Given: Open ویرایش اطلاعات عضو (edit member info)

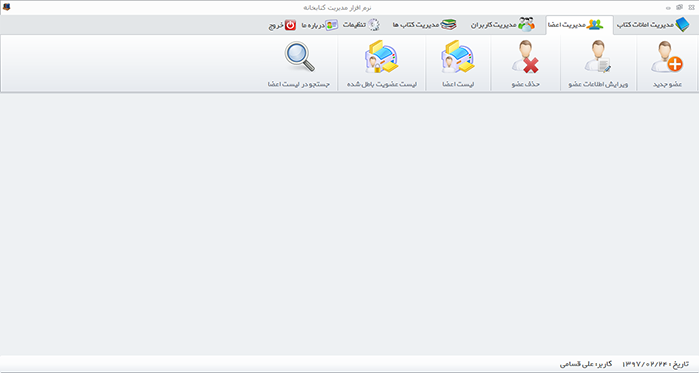Looking at the screenshot, I should tap(598, 63).
